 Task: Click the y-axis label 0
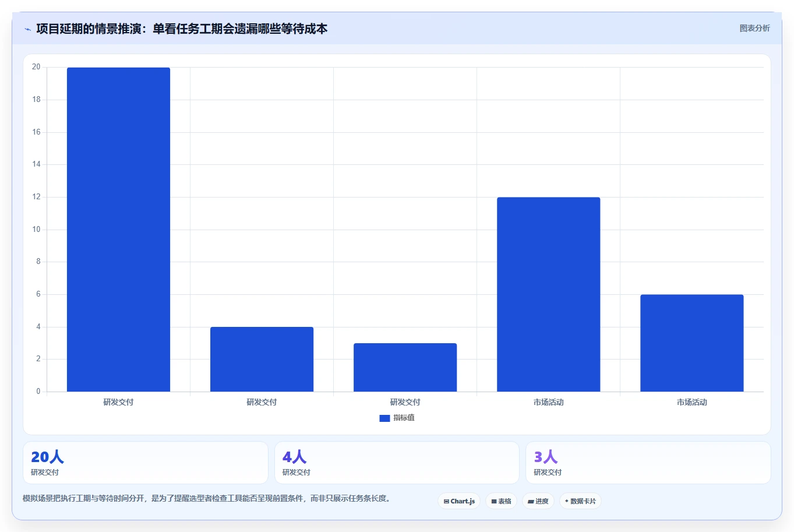38,392
